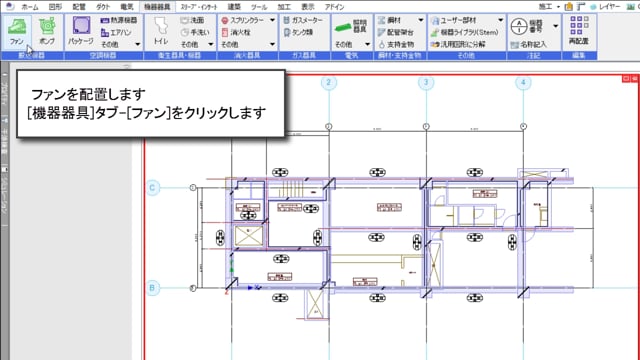640x360 pixels.
Task: Choose the エアハン tool
Action: pos(116,32)
